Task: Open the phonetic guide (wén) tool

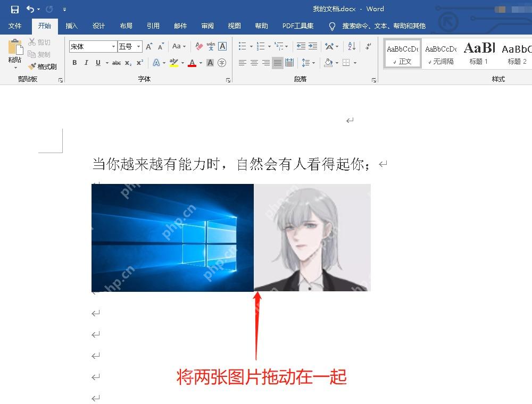Action: 211,46
